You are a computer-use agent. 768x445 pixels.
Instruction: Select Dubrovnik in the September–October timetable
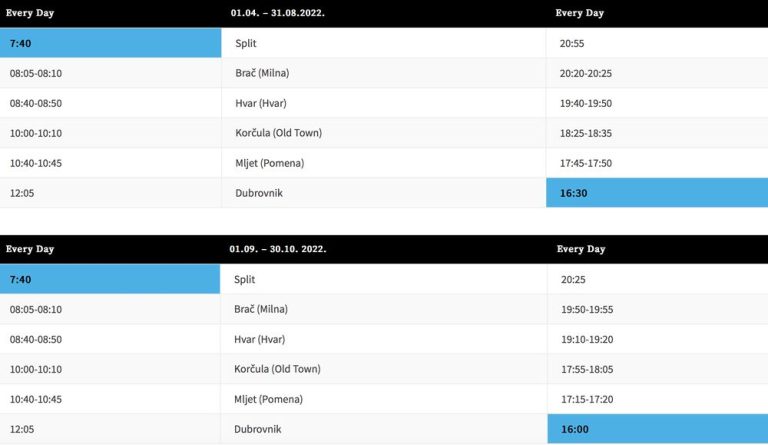point(258,429)
